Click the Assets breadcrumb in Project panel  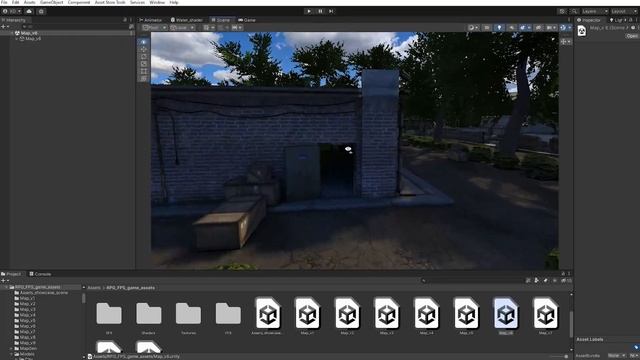pos(94,288)
